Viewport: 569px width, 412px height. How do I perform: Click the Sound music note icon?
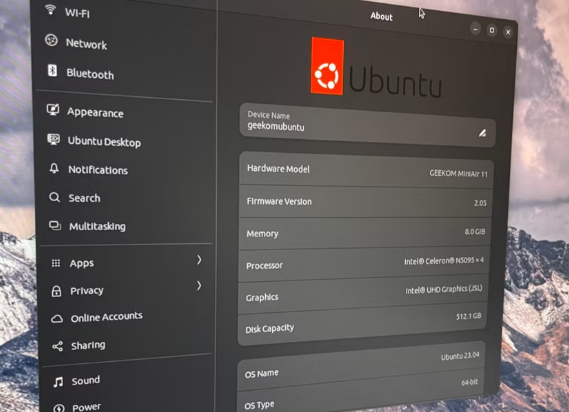[x=58, y=382]
